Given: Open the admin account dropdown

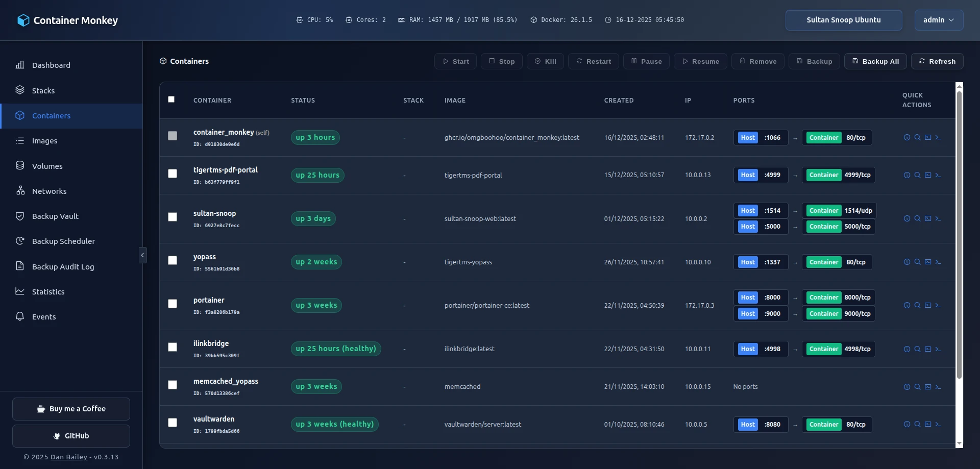Looking at the screenshot, I should [938, 20].
